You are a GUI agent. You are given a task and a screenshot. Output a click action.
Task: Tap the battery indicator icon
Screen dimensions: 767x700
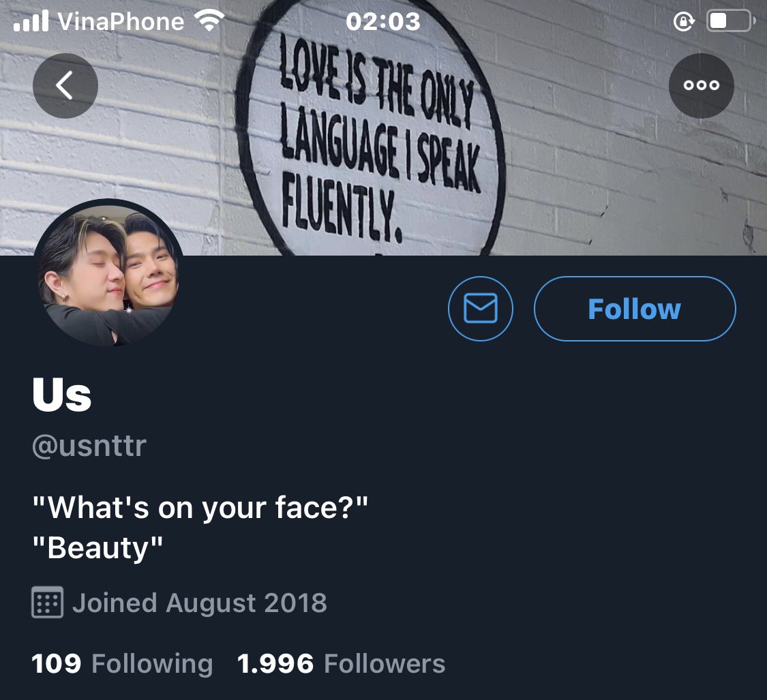(x=731, y=22)
